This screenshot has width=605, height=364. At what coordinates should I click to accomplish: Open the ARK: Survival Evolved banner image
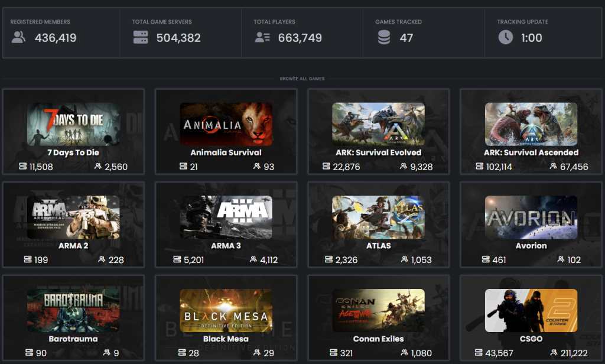coord(379,124)
